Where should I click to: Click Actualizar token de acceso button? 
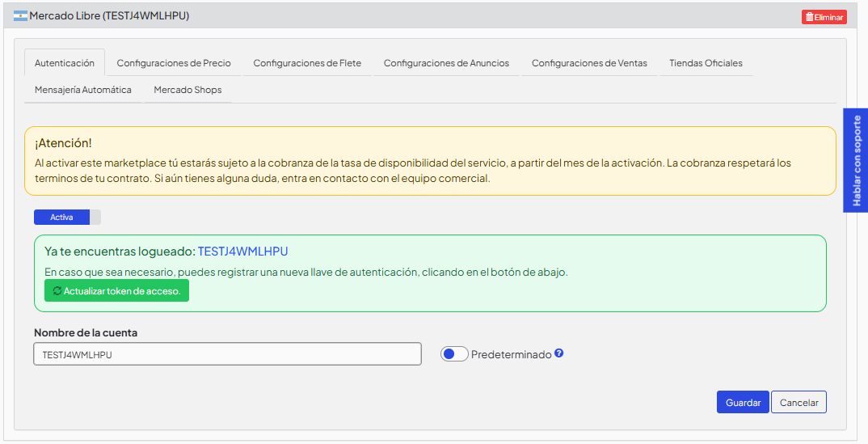pyautogui.click(x=117, y=290)
